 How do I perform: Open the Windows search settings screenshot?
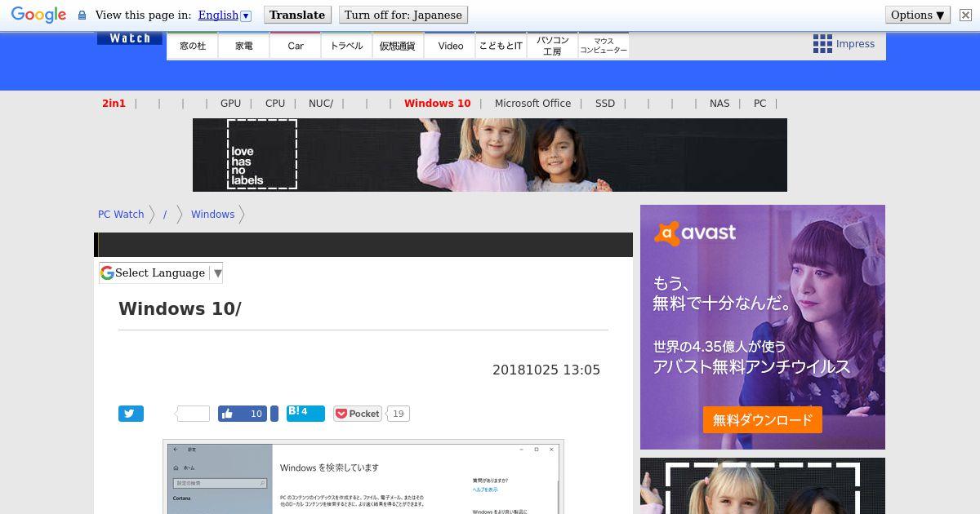point(363,476)
